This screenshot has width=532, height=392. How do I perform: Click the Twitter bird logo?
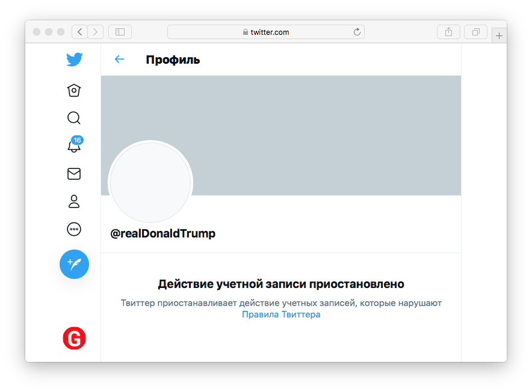tap(74, 60)
